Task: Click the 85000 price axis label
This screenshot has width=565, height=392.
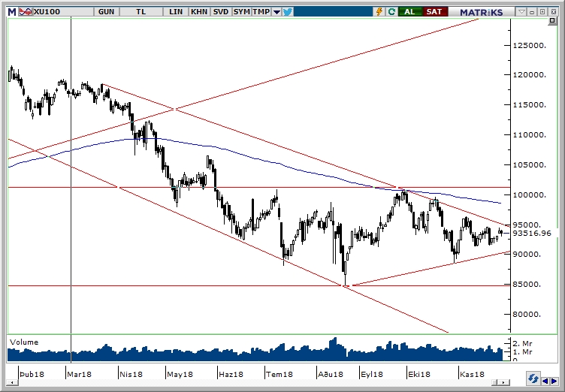Action: click(527, 285)
